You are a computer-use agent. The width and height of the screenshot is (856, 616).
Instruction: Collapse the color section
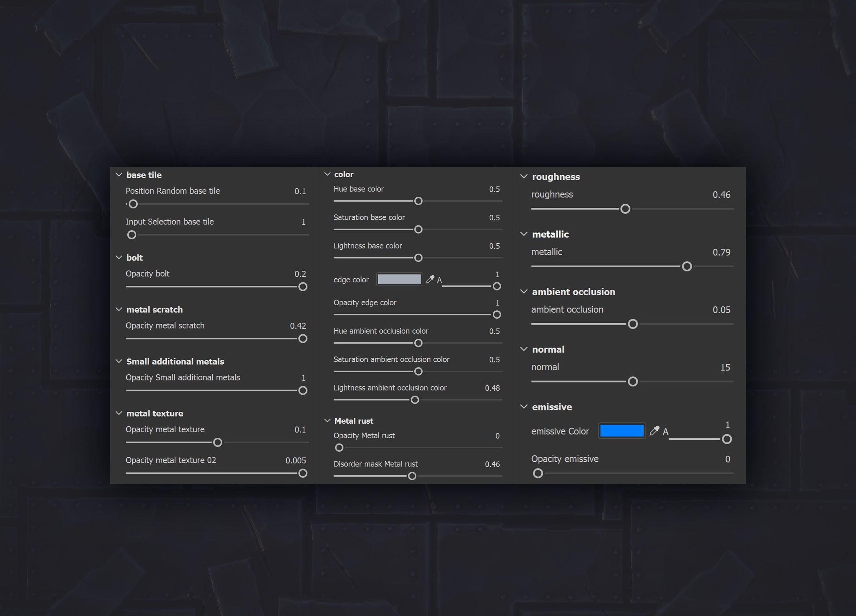[x=327, y=174]
